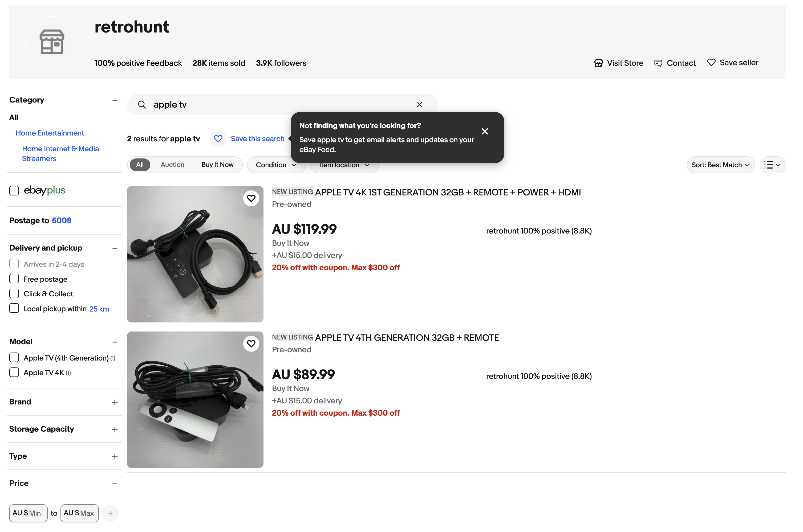This screenshot has width=803, height=532.
Task: Click the AU $ Min price field
Action: [x=29, y=513]
